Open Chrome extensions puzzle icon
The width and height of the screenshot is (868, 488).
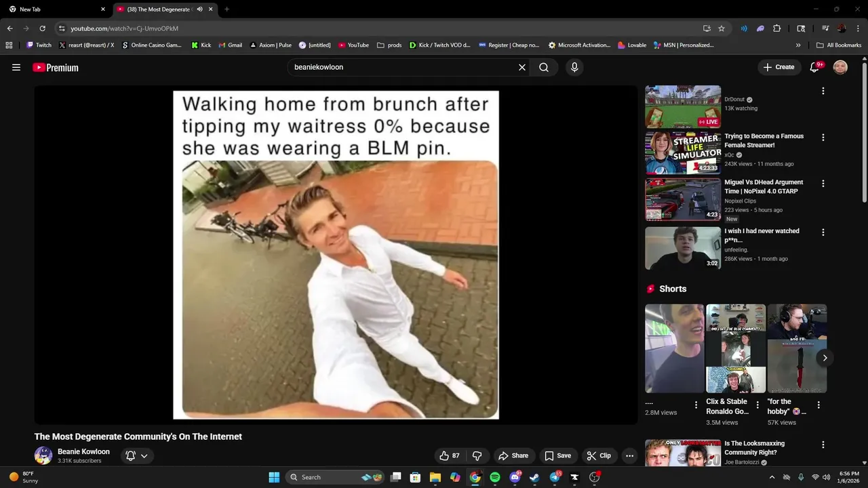[777, 28]
